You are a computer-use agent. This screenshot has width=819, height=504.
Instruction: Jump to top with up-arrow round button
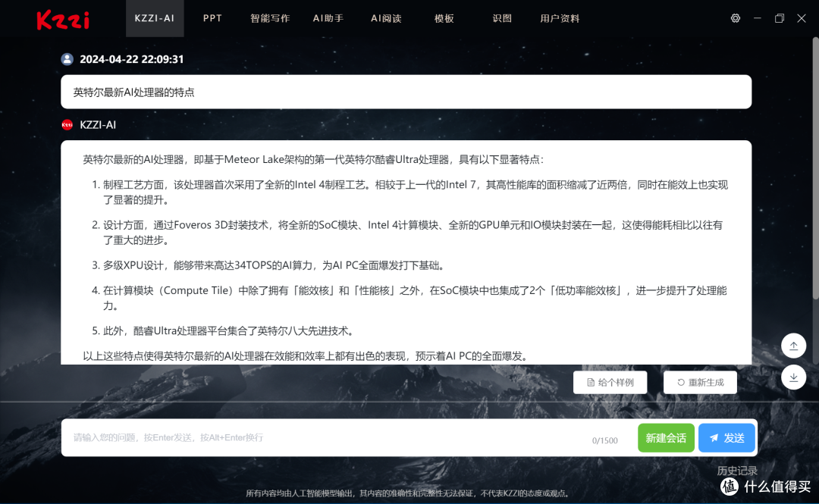[793, 346]
